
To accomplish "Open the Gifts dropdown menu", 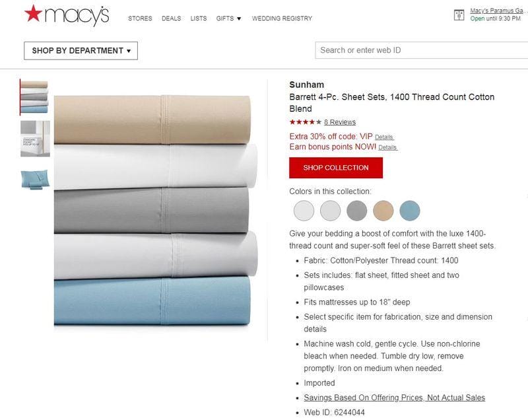I will coord(228,18).
